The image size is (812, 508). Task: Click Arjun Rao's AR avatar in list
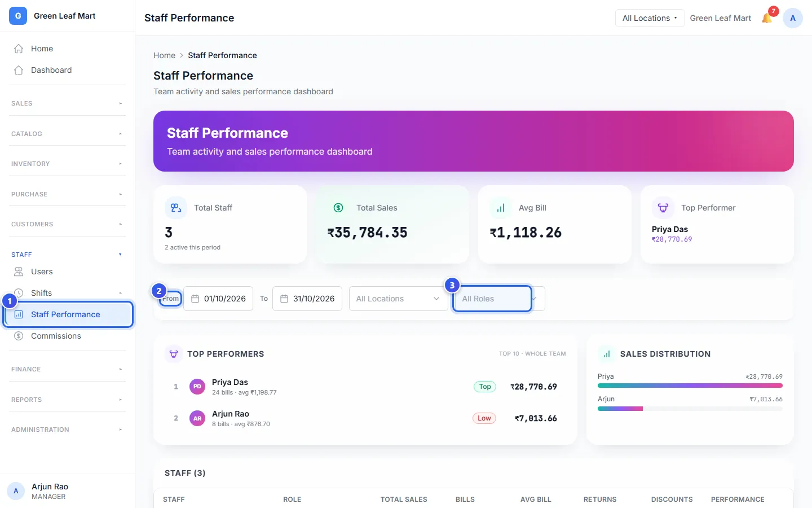click(197, 418)
